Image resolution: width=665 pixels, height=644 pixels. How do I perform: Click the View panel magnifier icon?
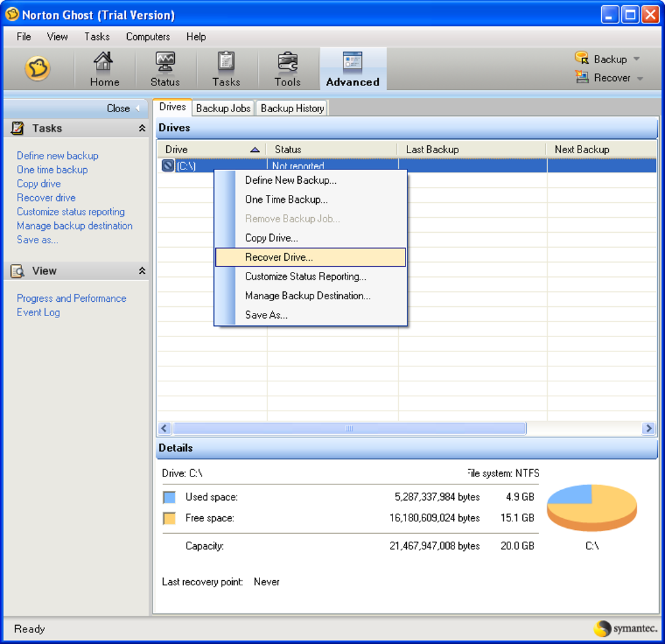pyautogui.click(x=18, y=271)
